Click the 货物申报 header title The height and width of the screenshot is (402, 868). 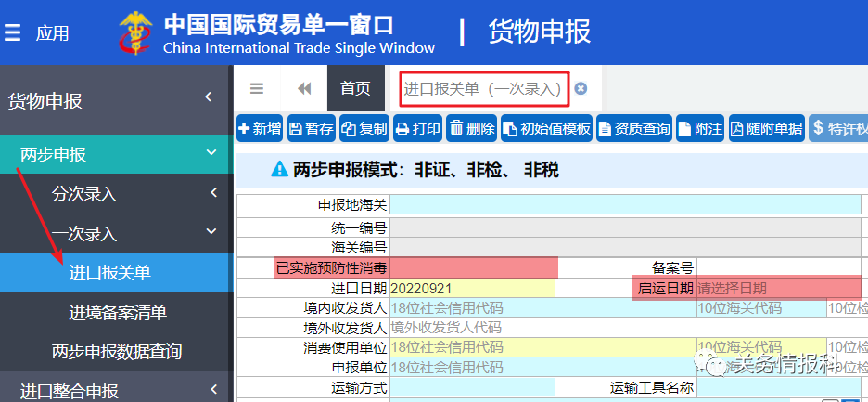point(540,31)
